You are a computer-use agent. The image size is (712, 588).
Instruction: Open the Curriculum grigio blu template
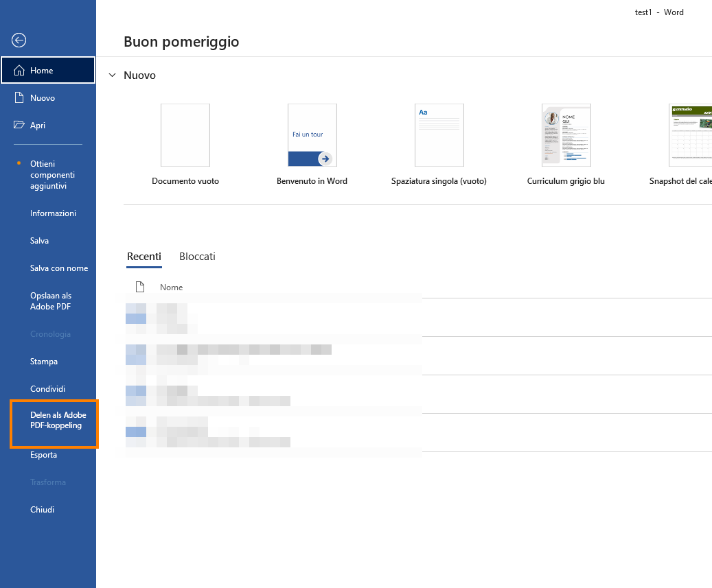[x=566, y=135]
